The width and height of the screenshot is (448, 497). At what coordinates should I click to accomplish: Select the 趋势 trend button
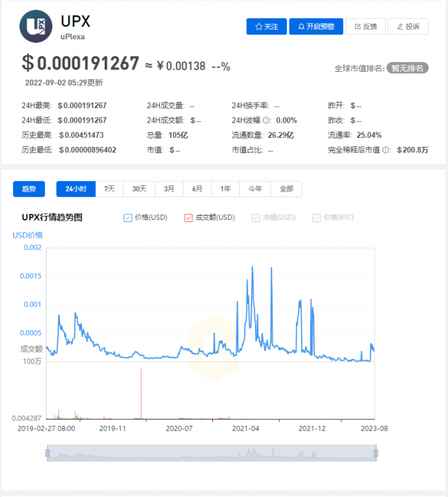29,189
